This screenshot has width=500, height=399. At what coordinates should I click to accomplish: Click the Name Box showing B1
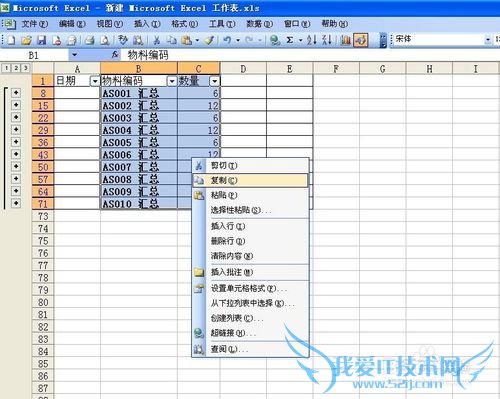click(35, 55)
